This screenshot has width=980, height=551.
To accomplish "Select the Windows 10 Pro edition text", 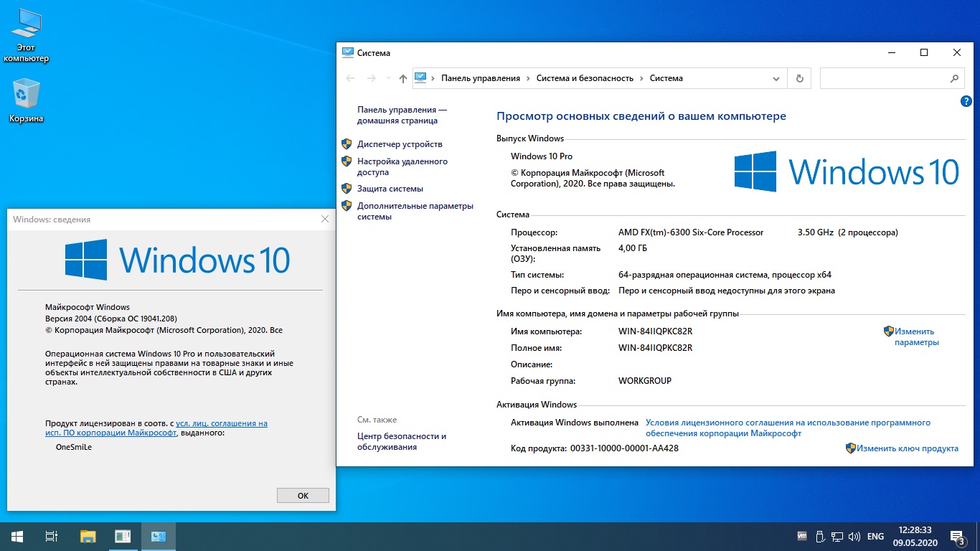I will click(x=542, y=156).
